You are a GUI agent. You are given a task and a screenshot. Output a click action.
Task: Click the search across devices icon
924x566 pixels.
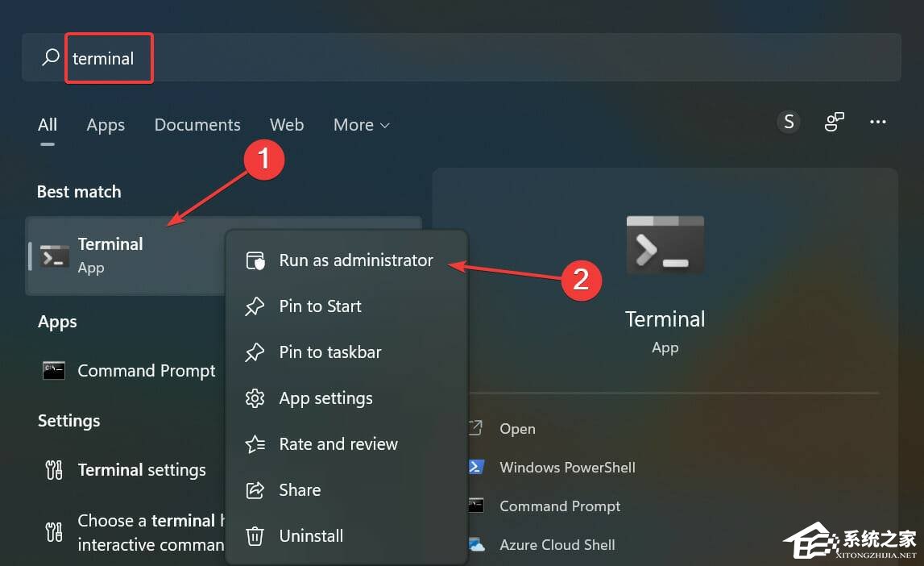[x=834, y=123]
